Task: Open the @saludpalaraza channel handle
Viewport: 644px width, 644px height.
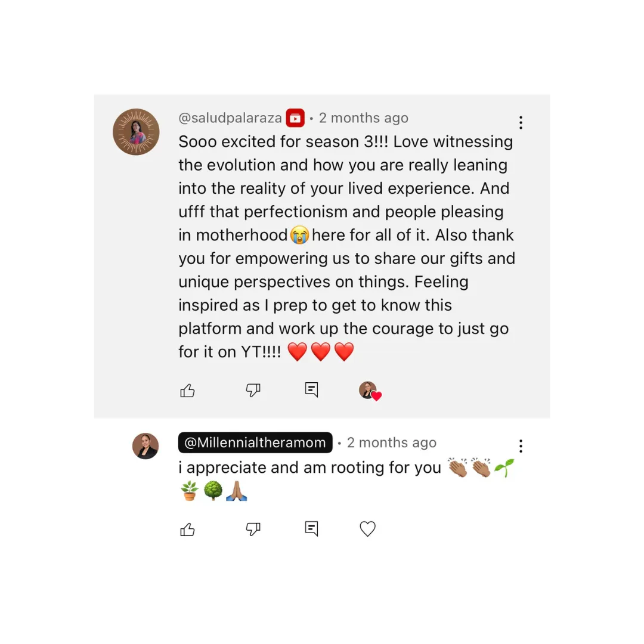Action: (230, 118)
